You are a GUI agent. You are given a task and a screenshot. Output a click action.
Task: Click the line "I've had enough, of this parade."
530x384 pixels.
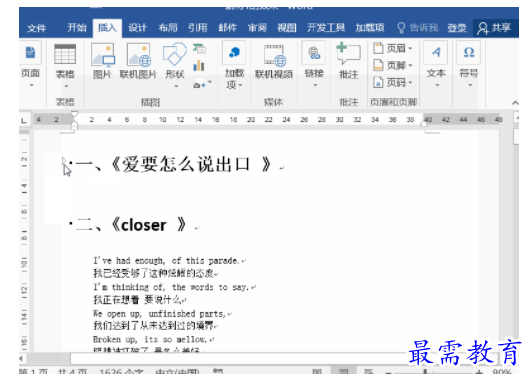coord(166,261)
